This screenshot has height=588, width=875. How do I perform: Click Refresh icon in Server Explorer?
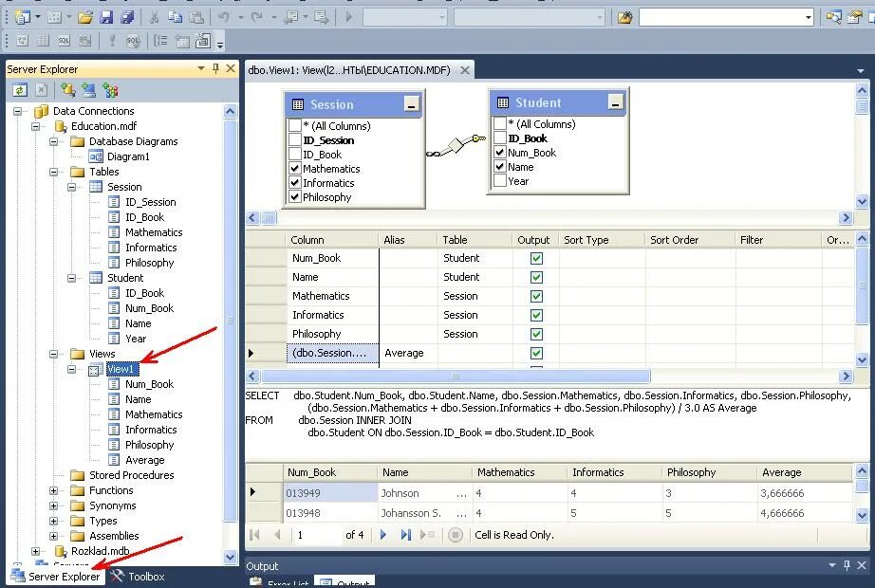pos(20,90)
